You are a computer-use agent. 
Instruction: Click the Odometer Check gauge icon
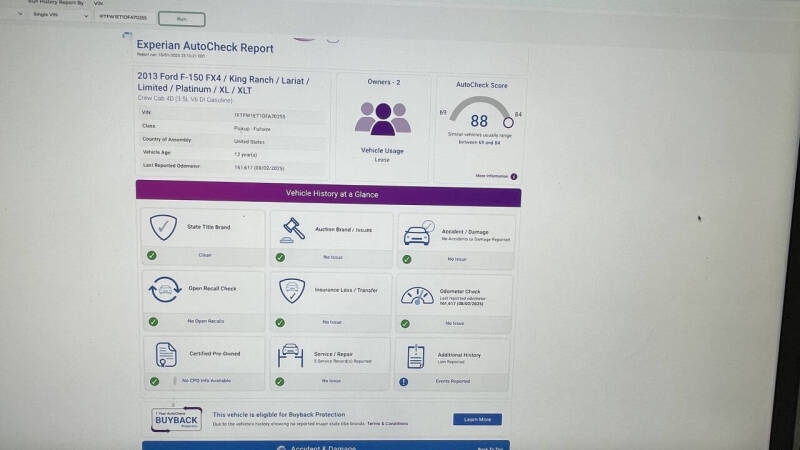coord(417,296)
